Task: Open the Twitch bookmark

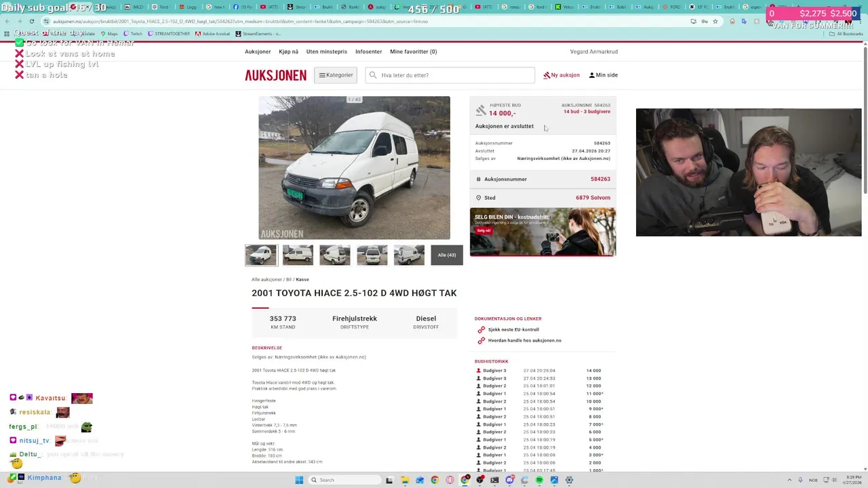Action: point(132,33)
